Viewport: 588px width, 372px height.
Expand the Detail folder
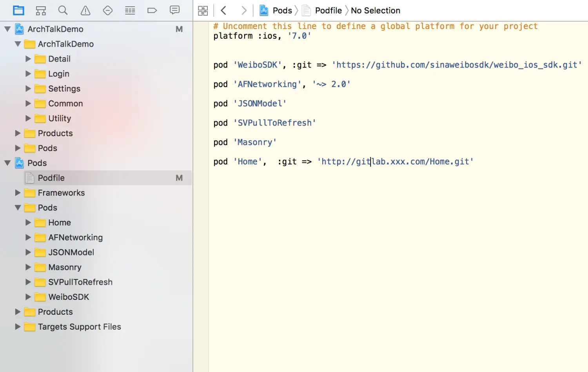tap(28, 59)
